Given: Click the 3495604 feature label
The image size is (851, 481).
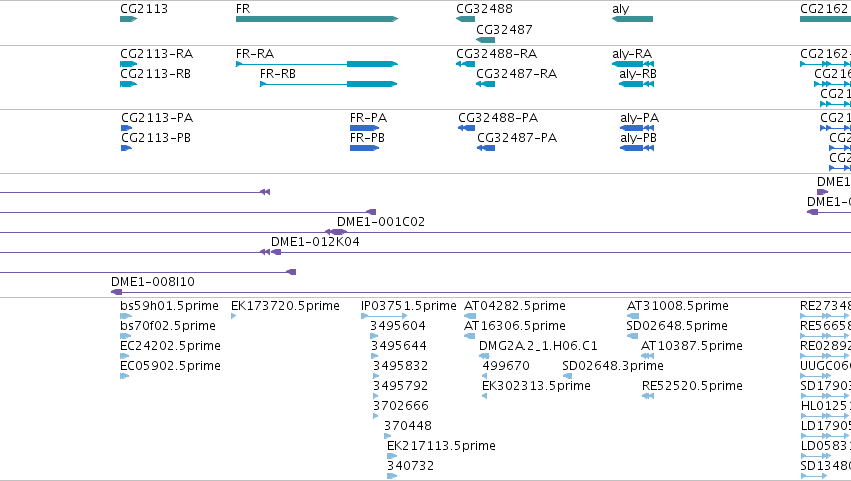Looking at the screenshot, I should coord(398,326).
